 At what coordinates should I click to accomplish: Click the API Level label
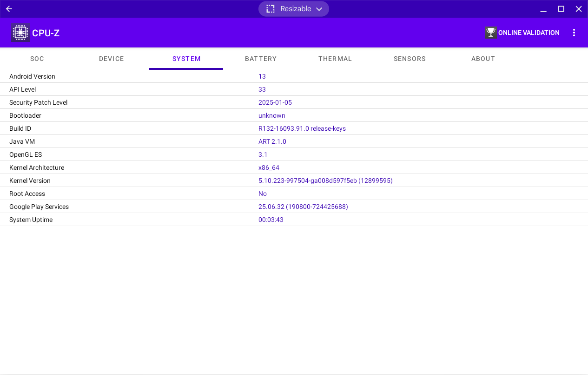tap(22, 89)
